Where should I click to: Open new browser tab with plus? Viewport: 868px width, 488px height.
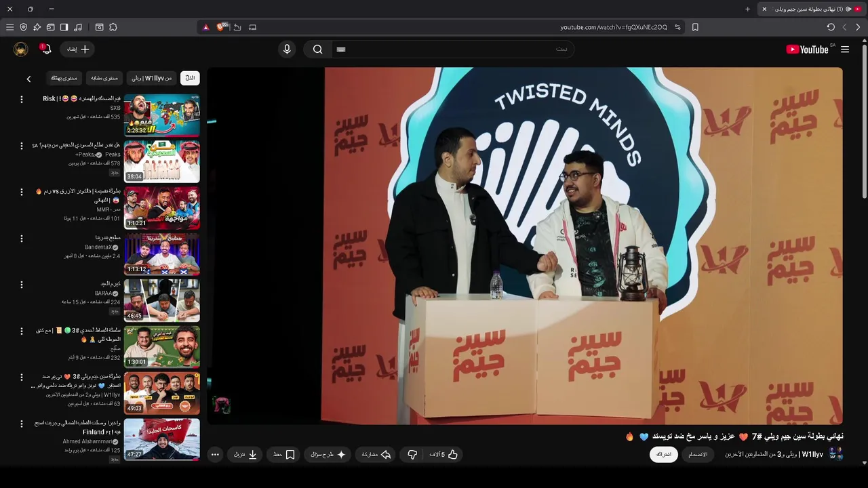[748, 9]
